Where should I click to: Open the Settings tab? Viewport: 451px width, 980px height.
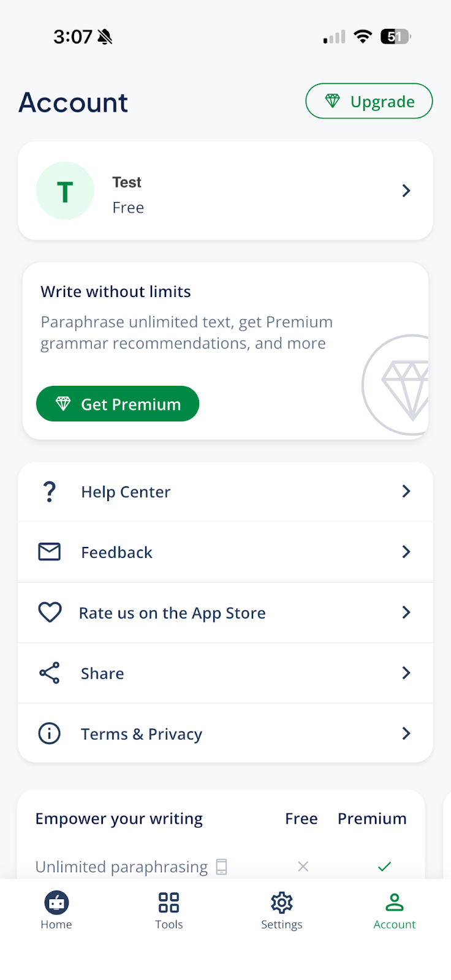[x=282, y=910]
